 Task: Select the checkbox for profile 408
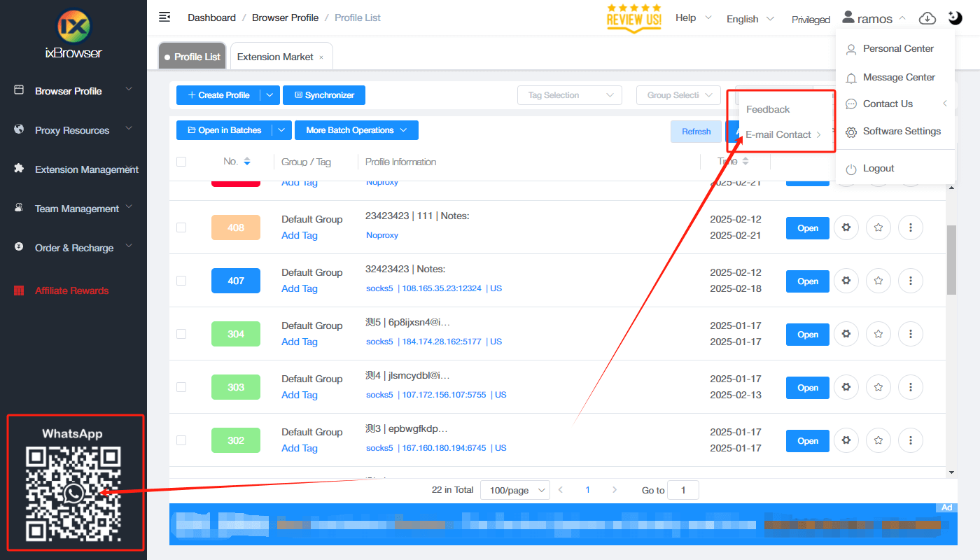click(x=181, y=227)
